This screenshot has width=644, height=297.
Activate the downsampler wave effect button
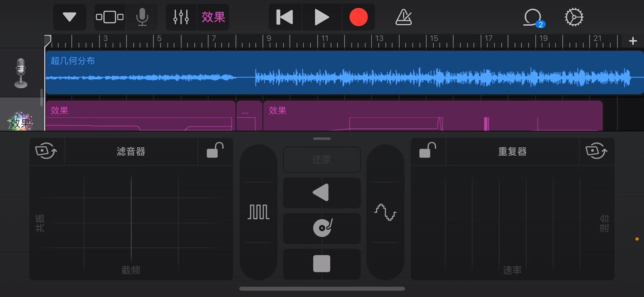click(x=385, y=212)
